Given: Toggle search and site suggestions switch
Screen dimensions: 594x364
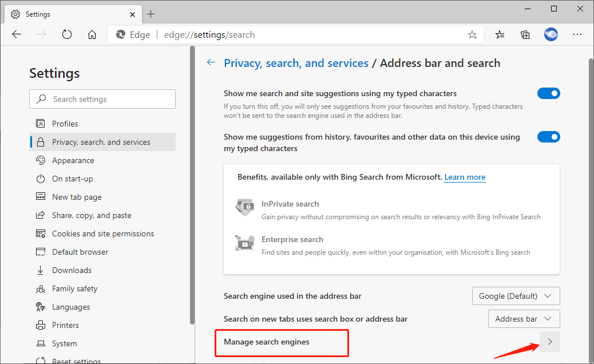Looking at the screenshot, I should pyautogui.click(x=549, y=93).
